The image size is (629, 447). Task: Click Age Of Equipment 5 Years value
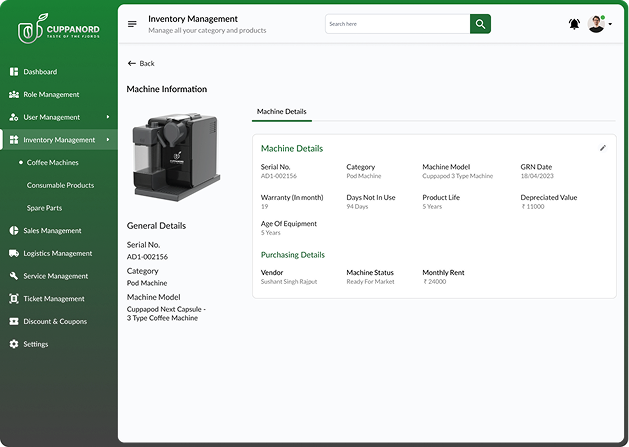pos(271,233)
